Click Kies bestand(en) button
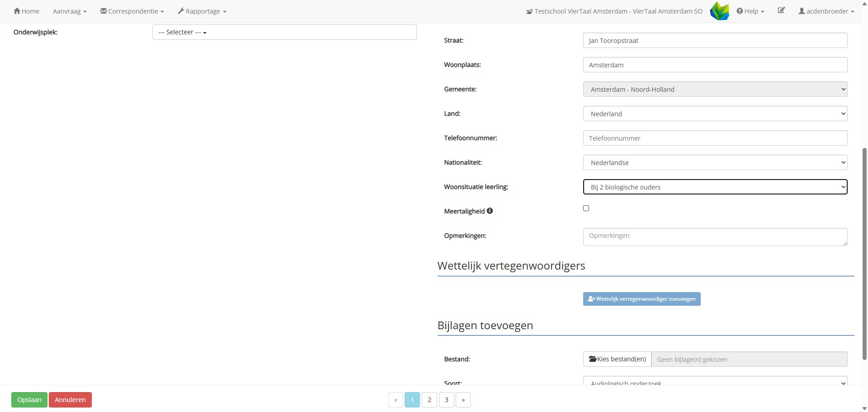The image size is (868, 412). pyautogui.click(x=617, y=359)
